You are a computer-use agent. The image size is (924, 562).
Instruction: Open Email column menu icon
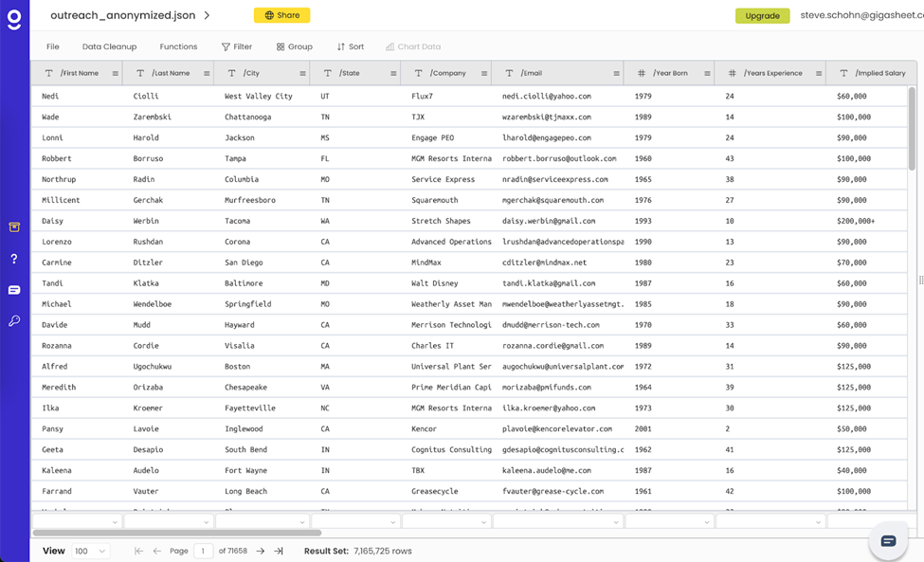click(616, 74)
